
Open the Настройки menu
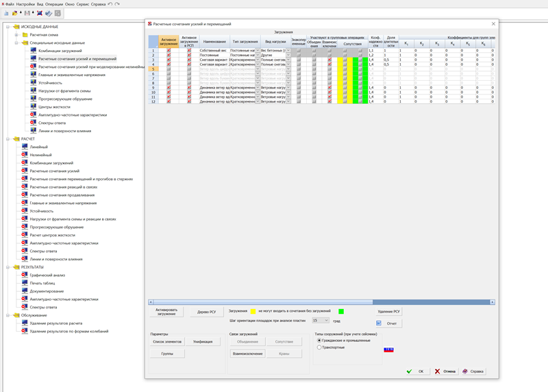[x=25, y=4]
